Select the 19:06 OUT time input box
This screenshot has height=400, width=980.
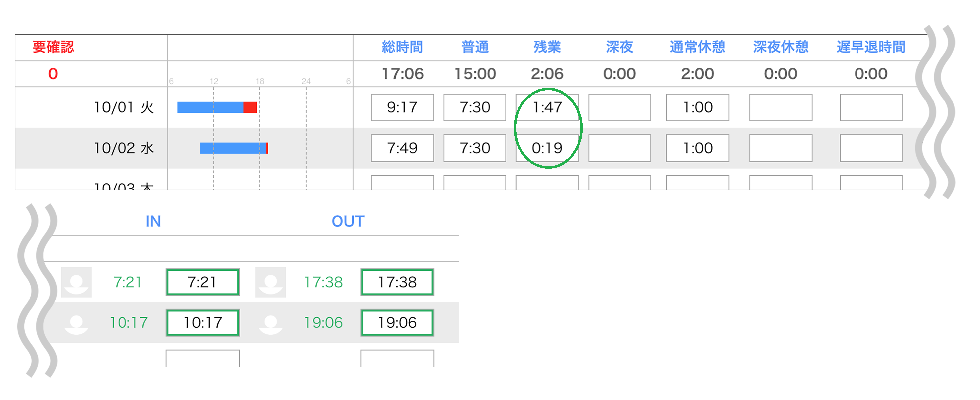pos(397,323)
